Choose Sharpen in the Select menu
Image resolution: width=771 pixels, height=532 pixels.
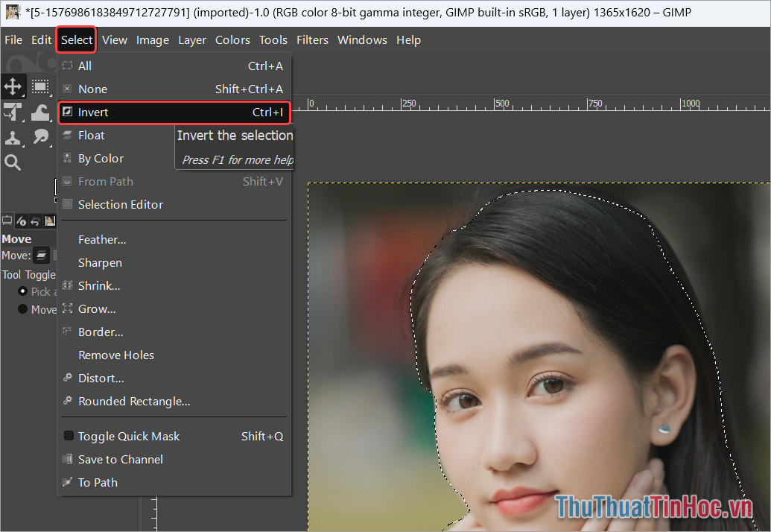[174, 262]
